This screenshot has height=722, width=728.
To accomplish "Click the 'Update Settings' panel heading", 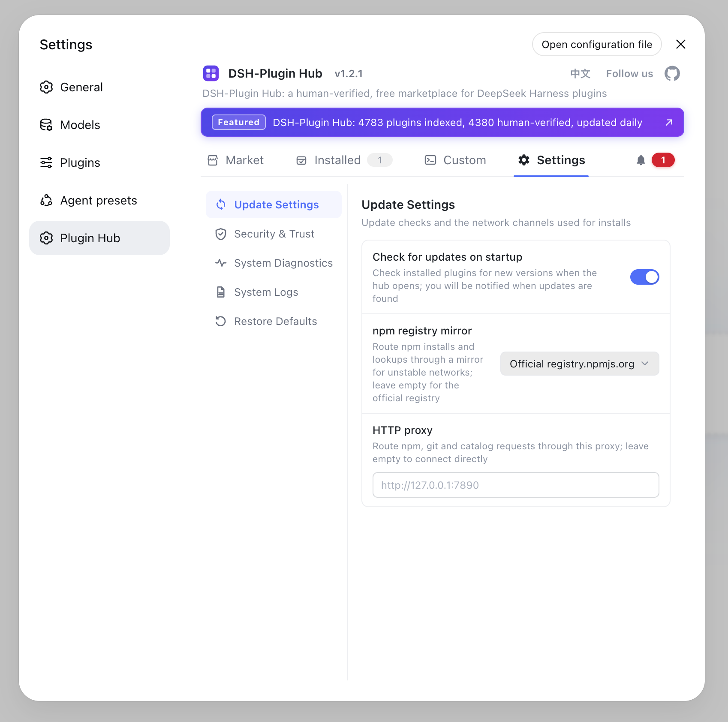I will click(408, 205).
